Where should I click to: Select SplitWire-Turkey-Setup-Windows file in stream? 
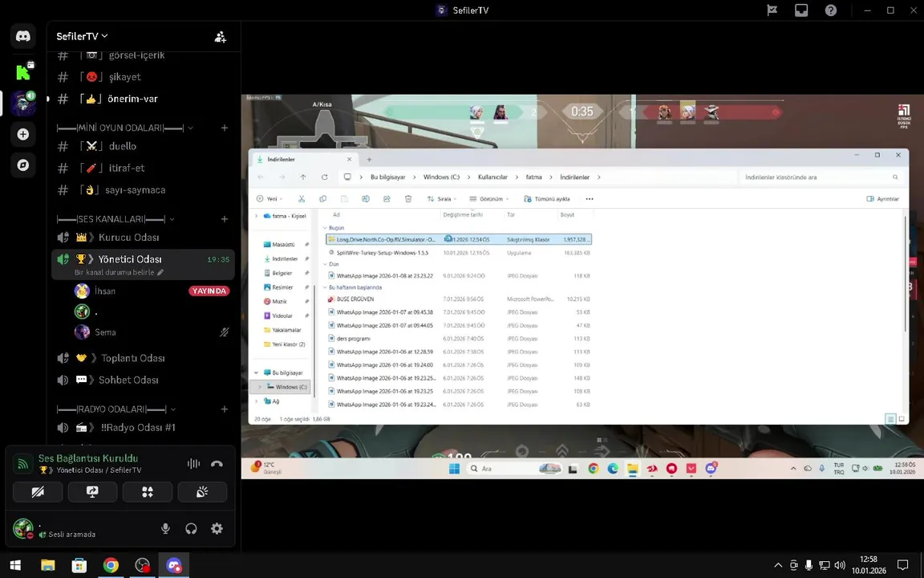pyautogui.click(x=458, y=252)
